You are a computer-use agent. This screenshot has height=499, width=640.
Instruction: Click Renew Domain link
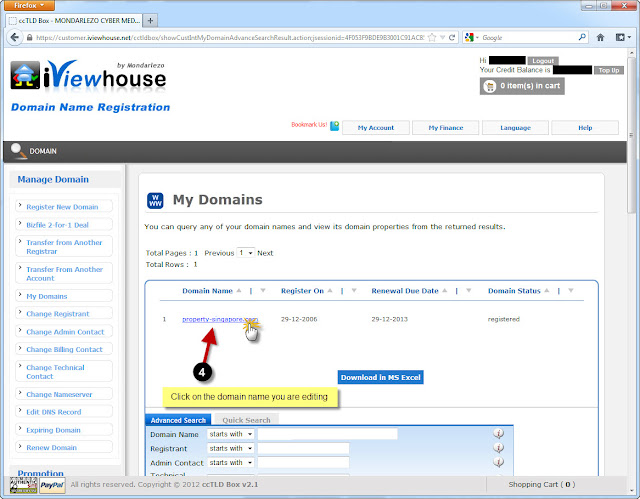(x=51, y=448)
